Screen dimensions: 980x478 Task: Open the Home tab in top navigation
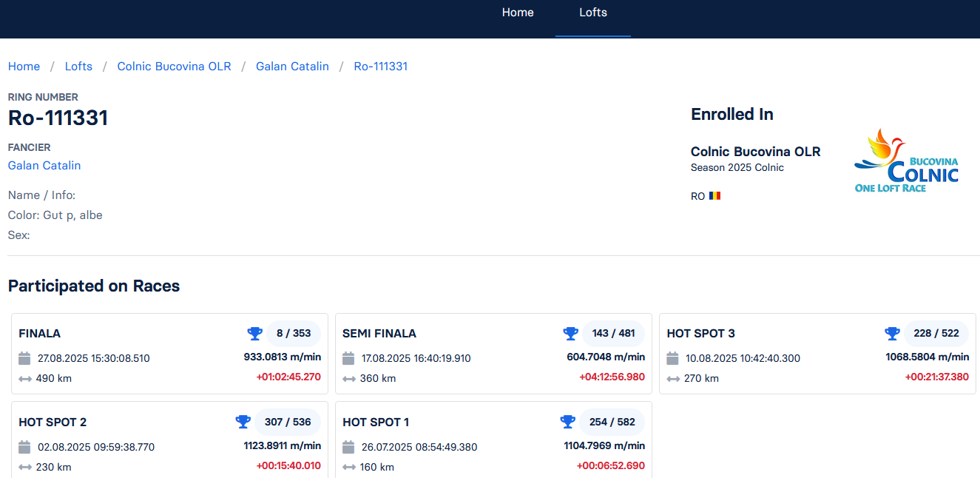(518, 13)
